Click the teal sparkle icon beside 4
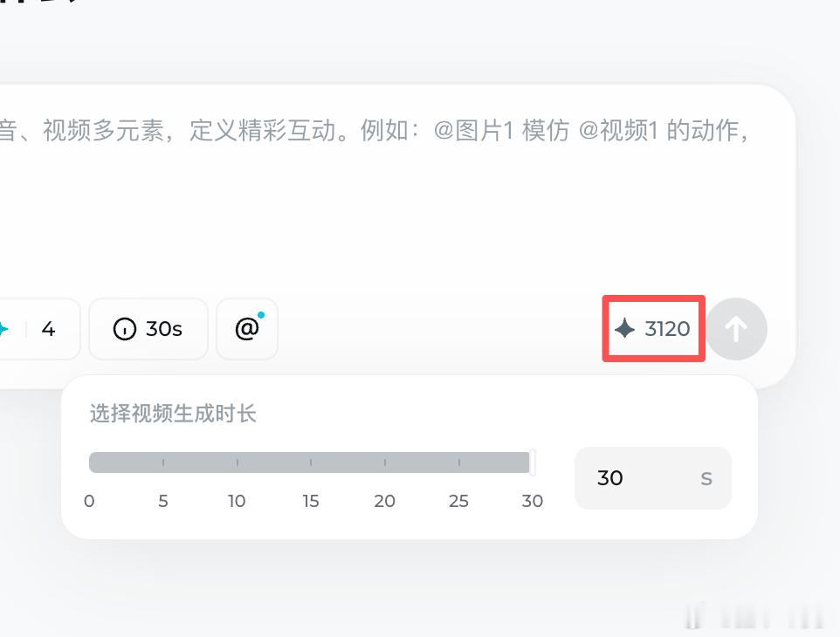The image size is (840, 637). click(x=3, y=329)
